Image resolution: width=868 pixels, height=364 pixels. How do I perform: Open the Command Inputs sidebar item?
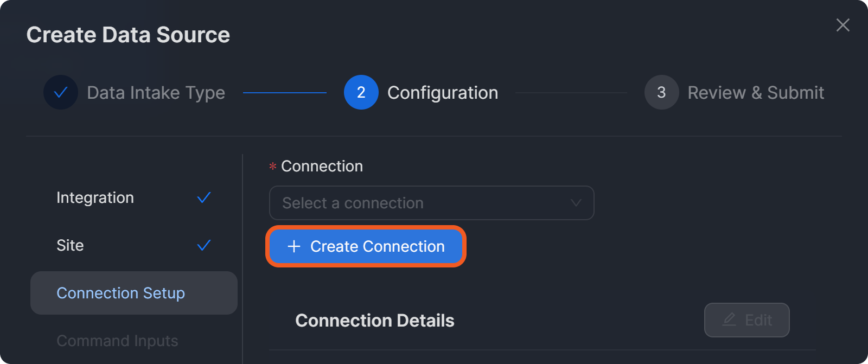tap(117, 341)
